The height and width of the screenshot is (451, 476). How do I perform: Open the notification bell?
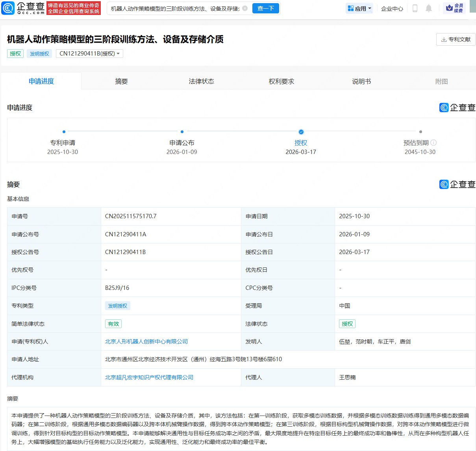[429, 8]
